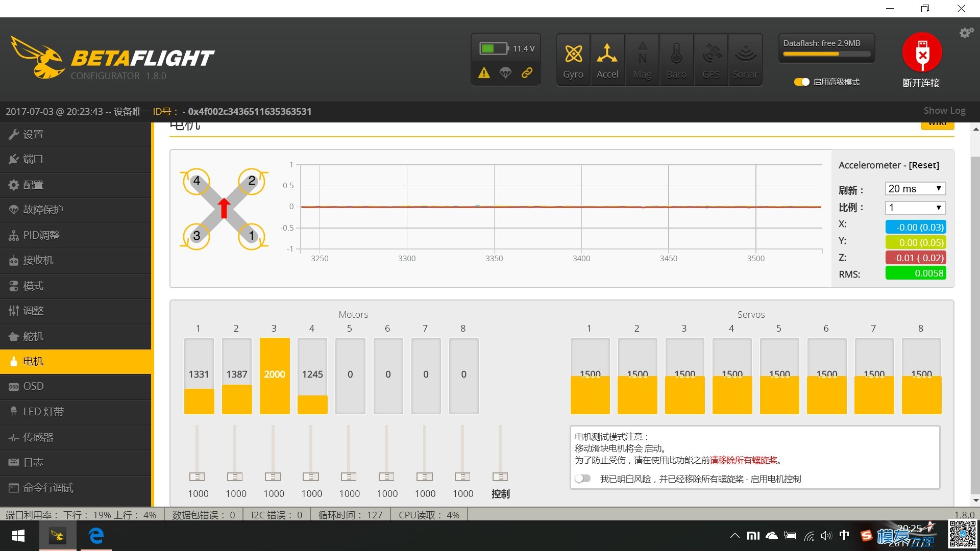Viewport: 980px width, 551px height.
Task: Open the Windows Start menu
Action: point(18,536)
